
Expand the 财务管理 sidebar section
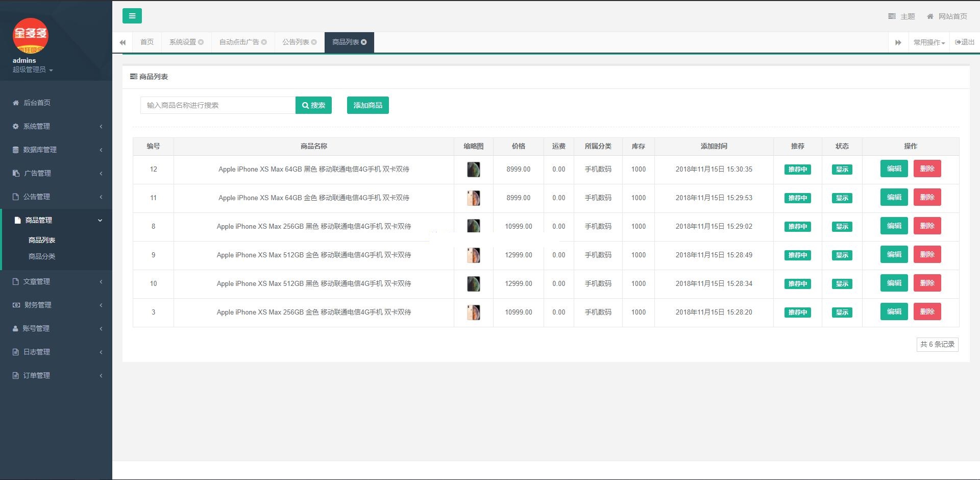pos(38,305)
